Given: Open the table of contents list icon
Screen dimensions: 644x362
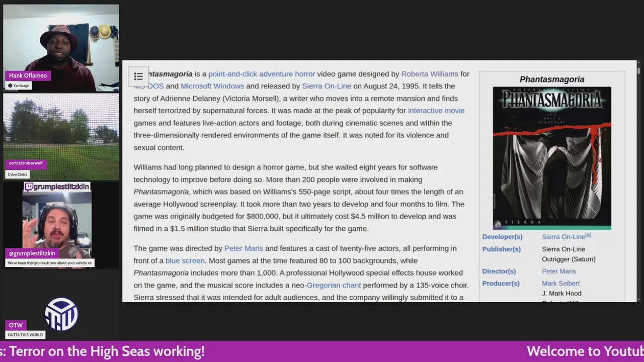Looking at the screenshot, I should 138,76.
